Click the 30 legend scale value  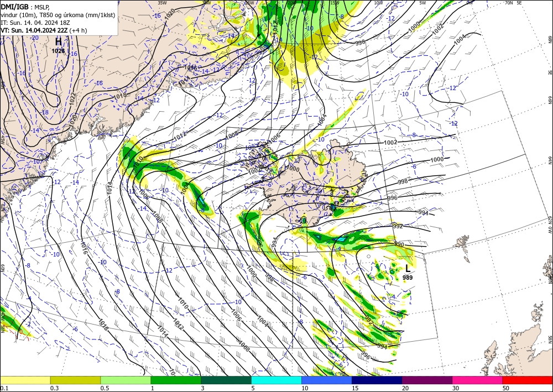456,388
